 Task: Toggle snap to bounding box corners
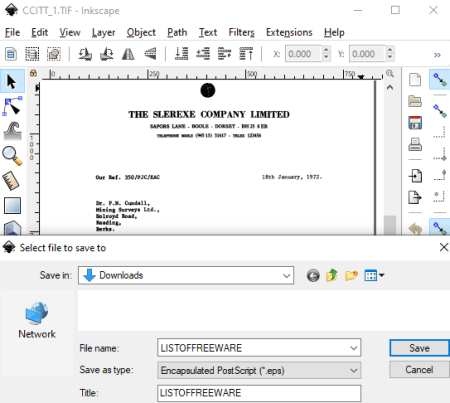pyautogui.click(x=440, y=154)
